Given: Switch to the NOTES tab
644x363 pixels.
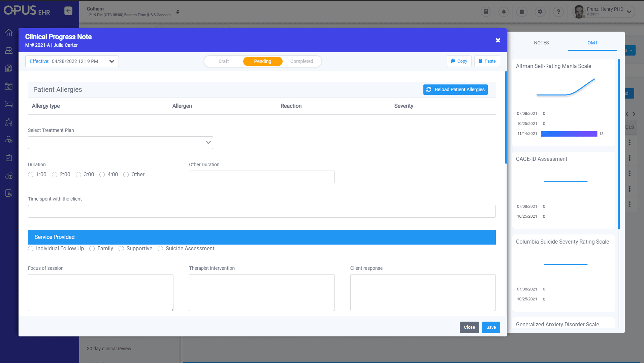Looking at the screenshot, I should pyautogui.click(x=541, y=43).
